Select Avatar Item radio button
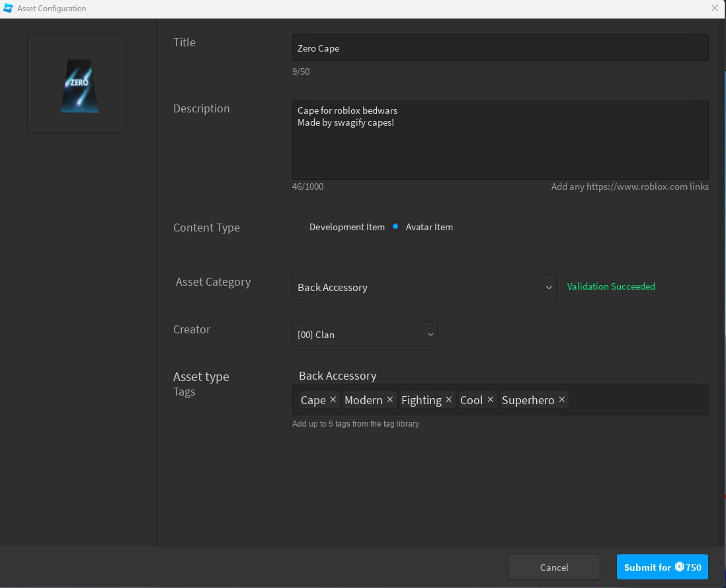 click(x=395, y=227)
